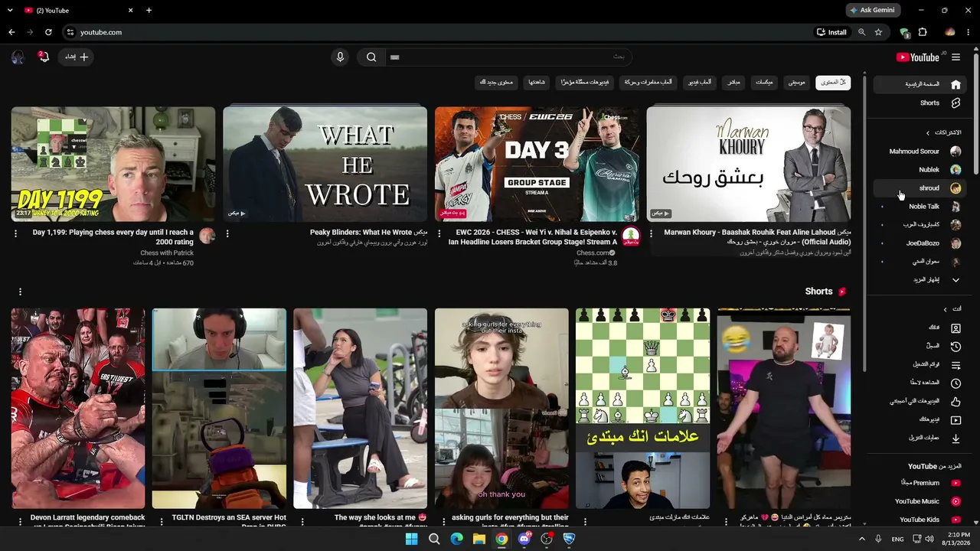The image size is (980, 551).
Task: Open YouTube Music from the sidebar
Action: pos(921,501)
